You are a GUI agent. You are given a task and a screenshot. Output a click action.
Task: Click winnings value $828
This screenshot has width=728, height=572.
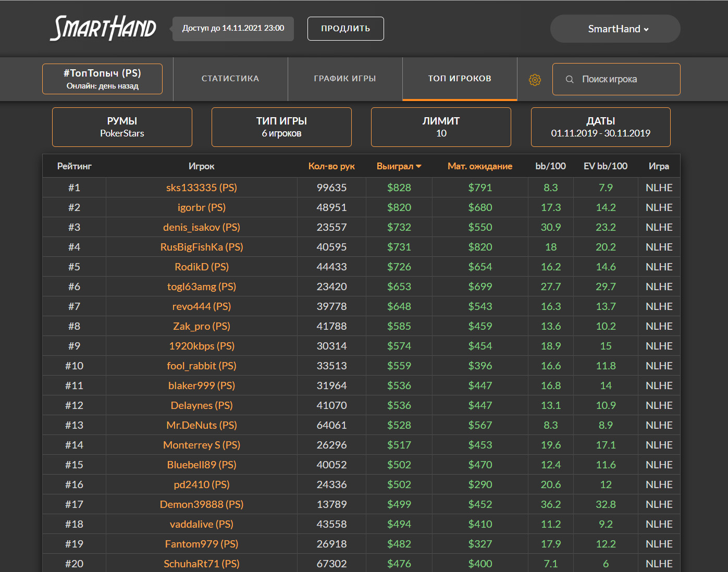[399, 188]
